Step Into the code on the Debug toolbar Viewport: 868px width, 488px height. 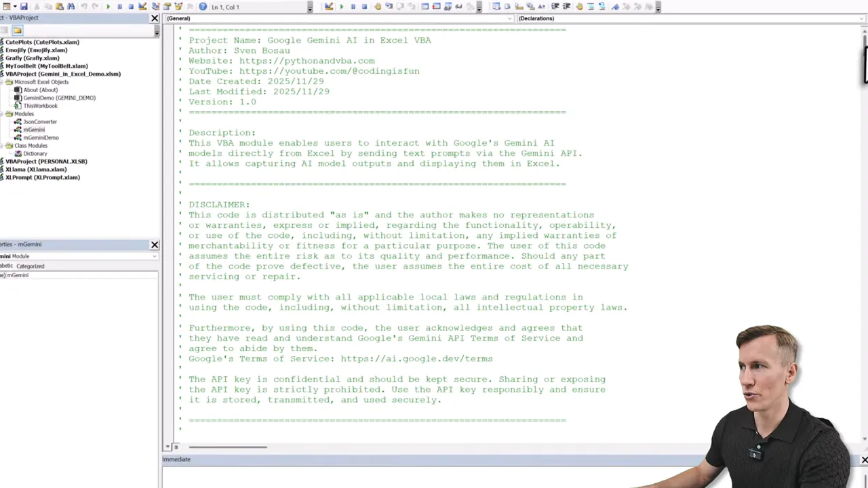coord(389,6)
